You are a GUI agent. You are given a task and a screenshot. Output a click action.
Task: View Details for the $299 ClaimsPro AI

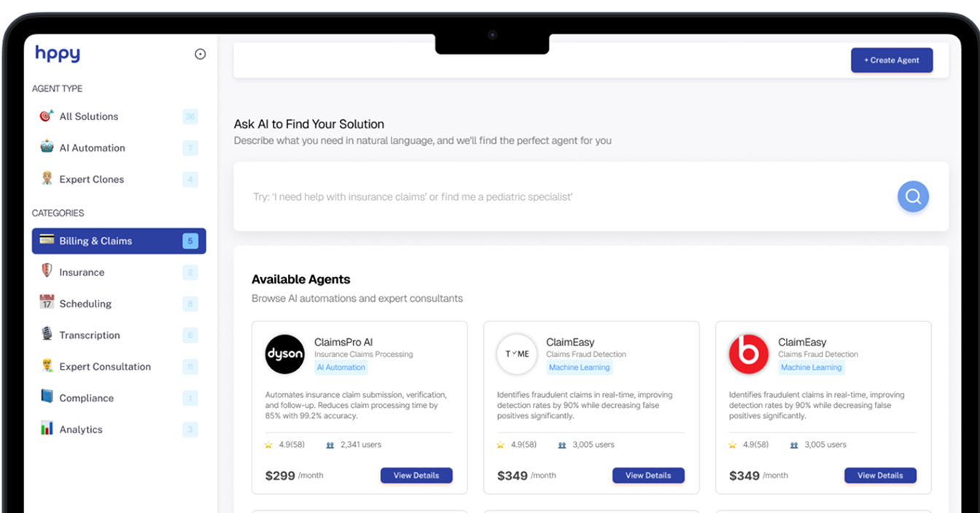coord(416,475)
